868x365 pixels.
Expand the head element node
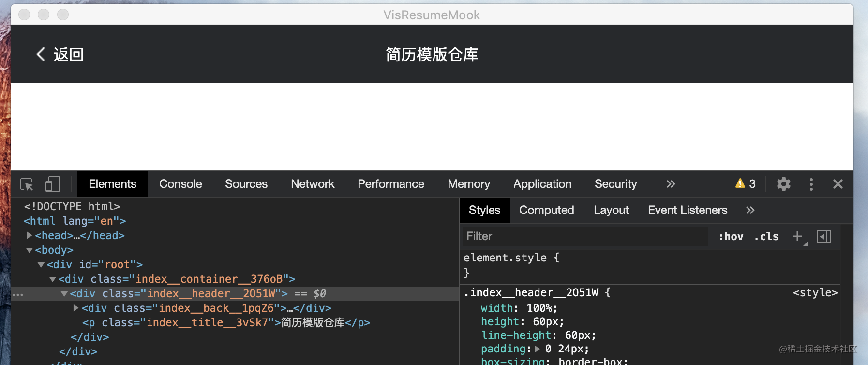point(30,235)
